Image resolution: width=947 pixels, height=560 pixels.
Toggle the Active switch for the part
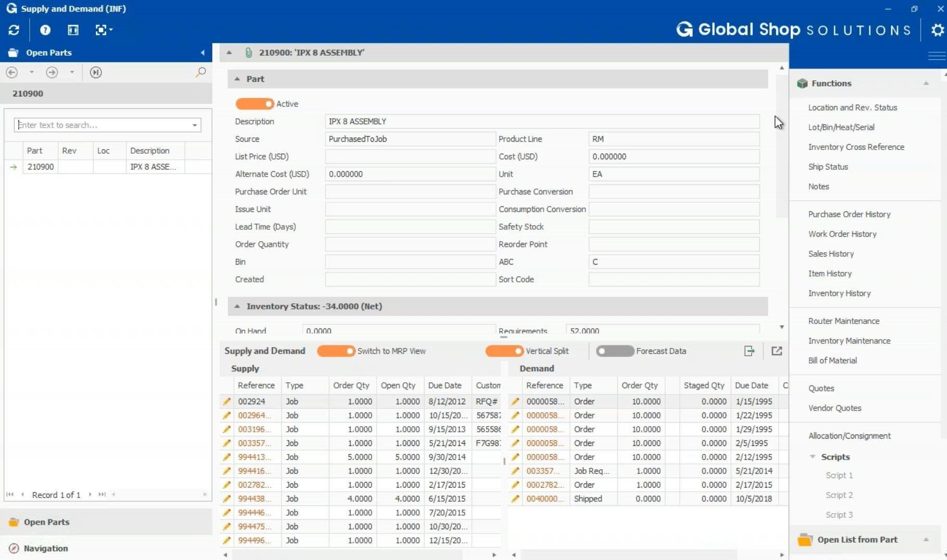coord(255,104)
